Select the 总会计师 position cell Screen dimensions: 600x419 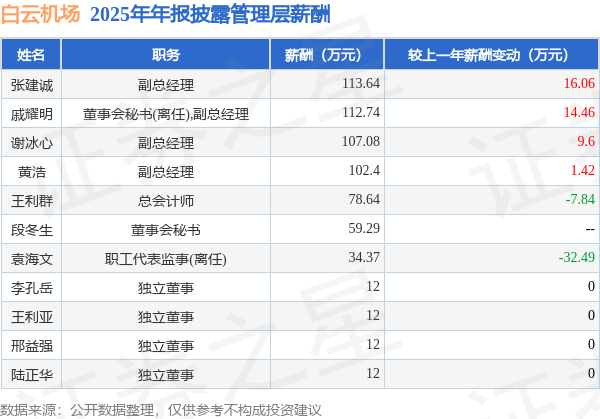(166, 201)
